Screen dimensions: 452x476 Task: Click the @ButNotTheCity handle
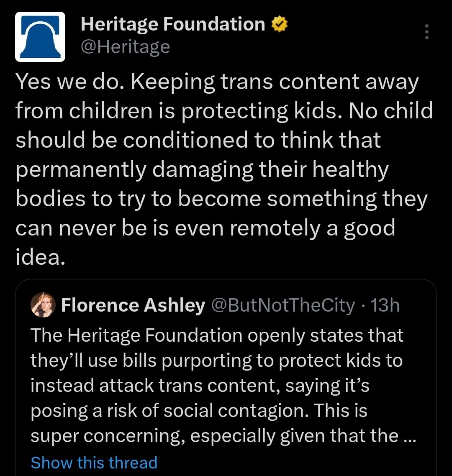click(x=284, y=306)
